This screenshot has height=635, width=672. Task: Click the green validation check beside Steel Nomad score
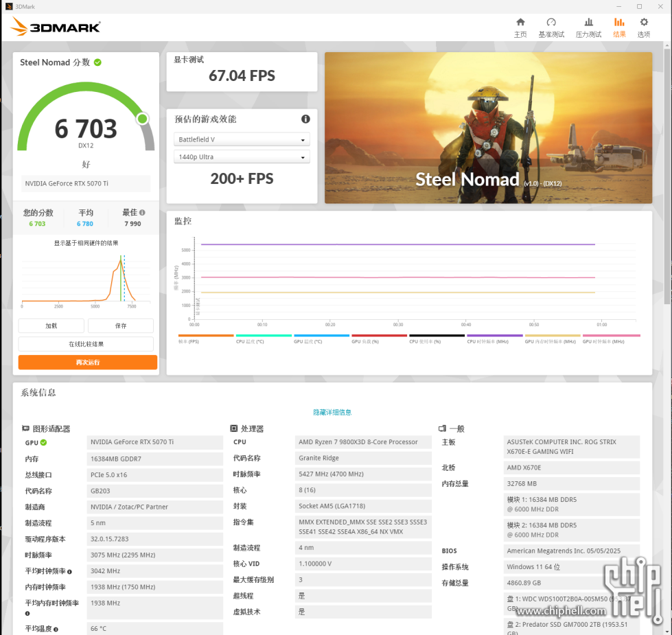click(97, 62)
